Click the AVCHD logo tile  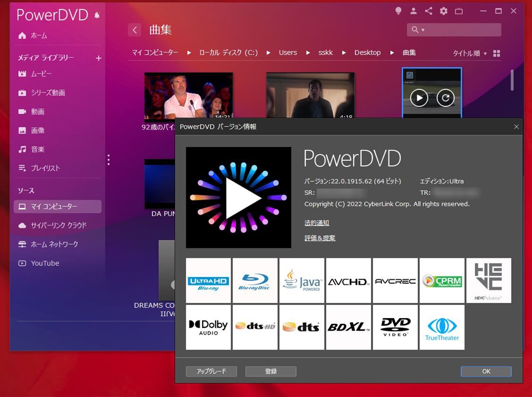coord(349,280)
